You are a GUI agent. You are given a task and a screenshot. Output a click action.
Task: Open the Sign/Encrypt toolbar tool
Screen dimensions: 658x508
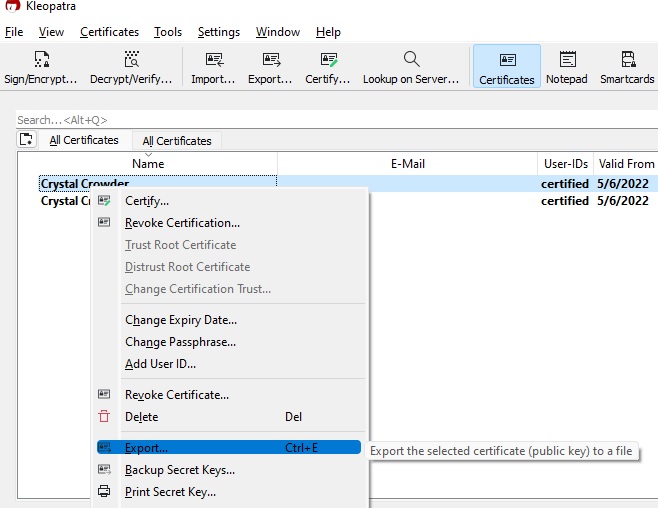pyautogui.click(x=41, y=67)
